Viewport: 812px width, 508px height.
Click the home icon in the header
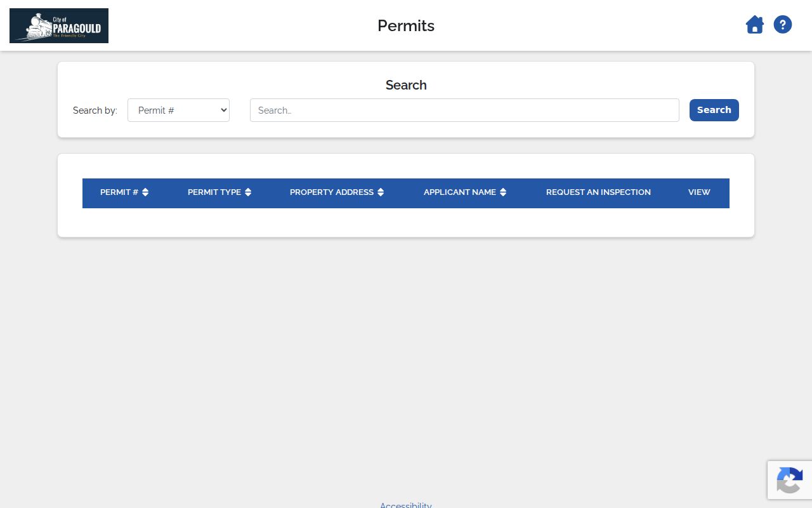tap(754, 25)
